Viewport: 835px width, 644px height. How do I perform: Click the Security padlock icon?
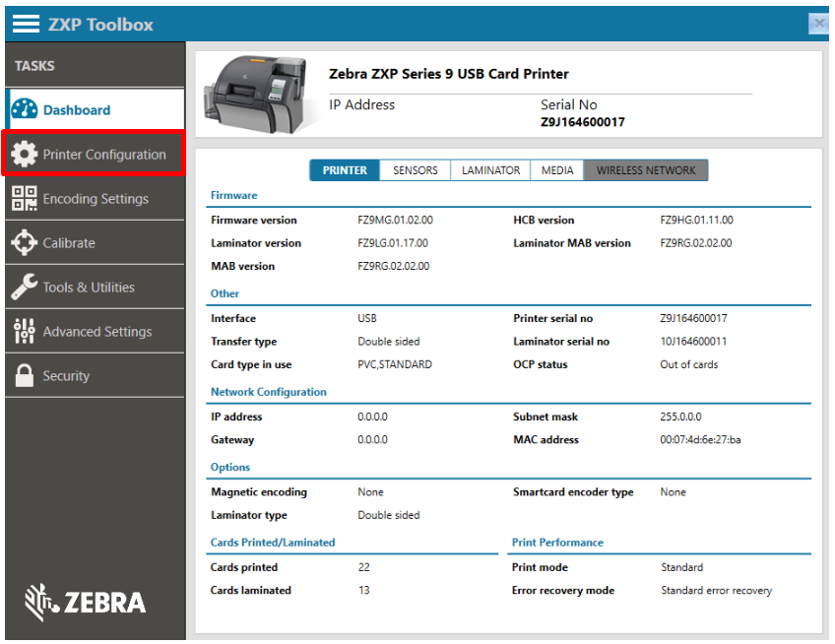pos(26,375)
